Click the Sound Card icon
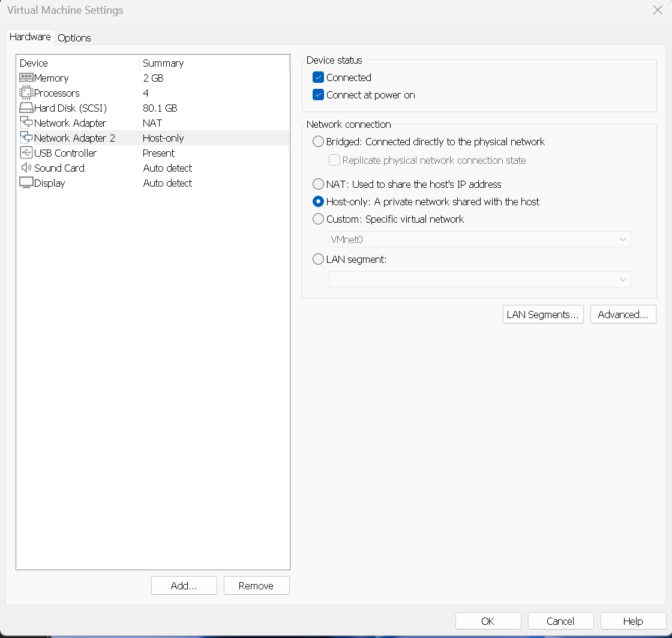Screen dimensions: 672x638 25,168
